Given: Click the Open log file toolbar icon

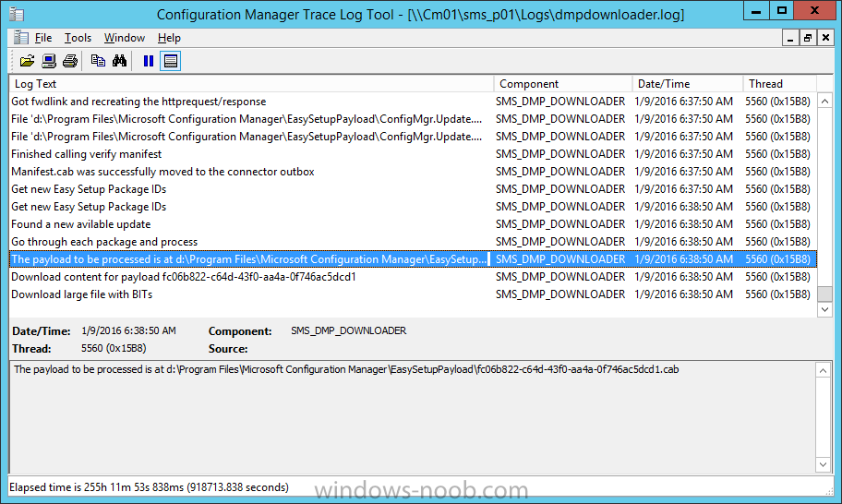Looking at the screenshot, I should coord(27,61).
